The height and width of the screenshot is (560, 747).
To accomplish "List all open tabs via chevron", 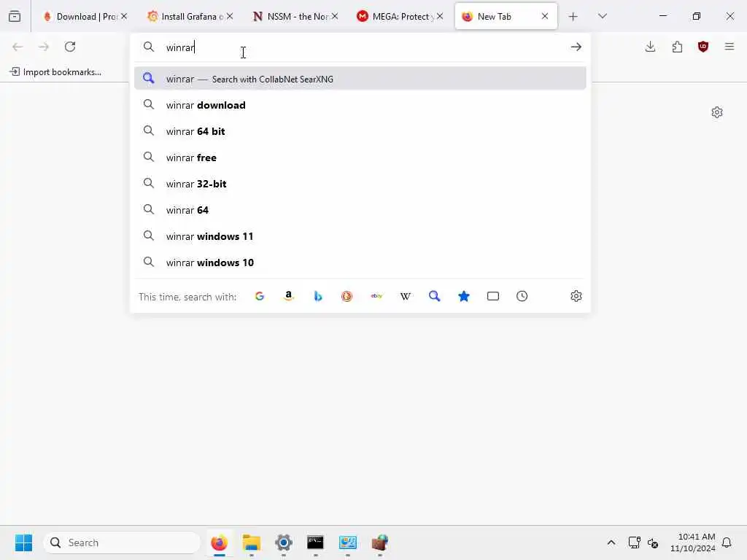I will coord(602,16).
